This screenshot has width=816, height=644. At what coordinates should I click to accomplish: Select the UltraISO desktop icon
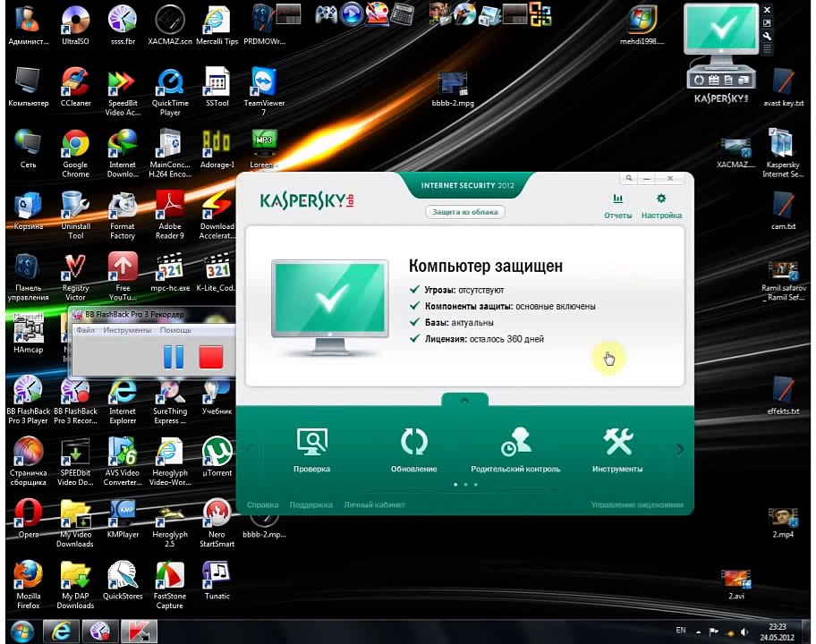[75, 25]
